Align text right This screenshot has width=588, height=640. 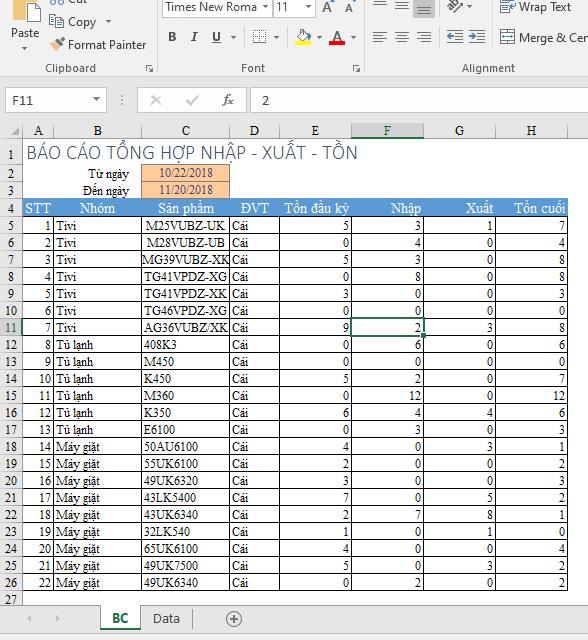[x=424, y=38]
